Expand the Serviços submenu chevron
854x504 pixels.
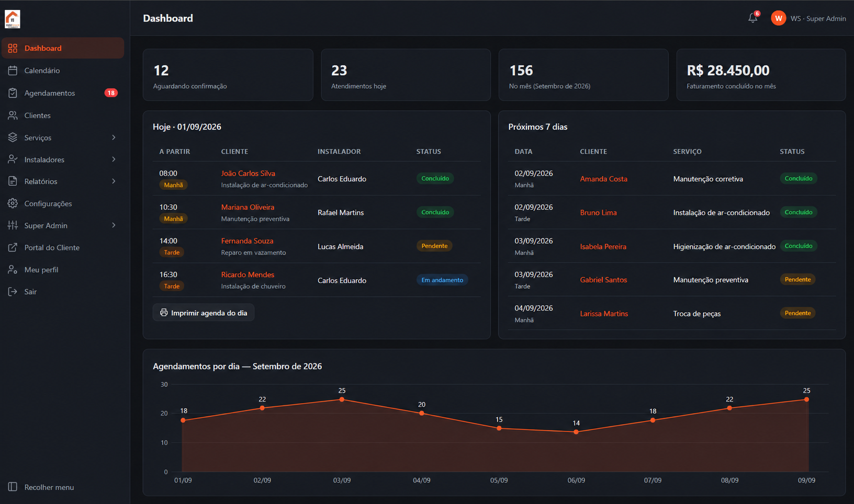[114, 138]
